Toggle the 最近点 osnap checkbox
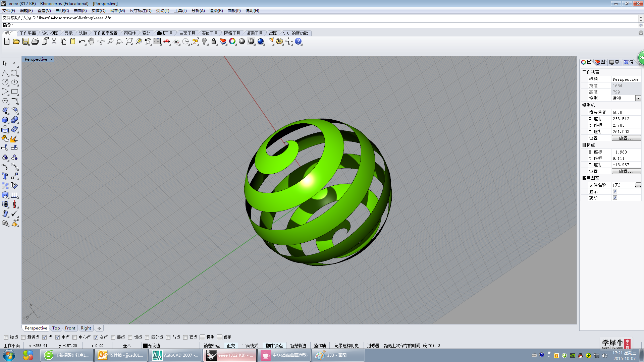Image resolution: width=644 pixels, height=362 pixels. point(23,337)
